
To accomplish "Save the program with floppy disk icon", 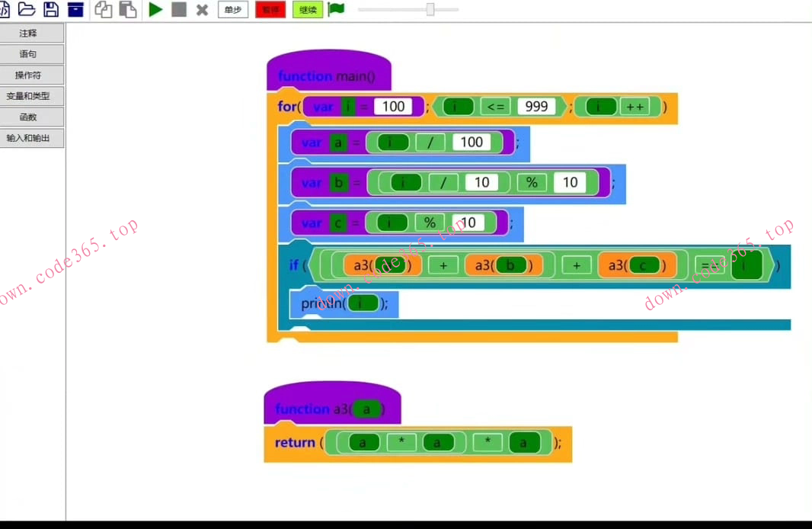I will point(51,9).
